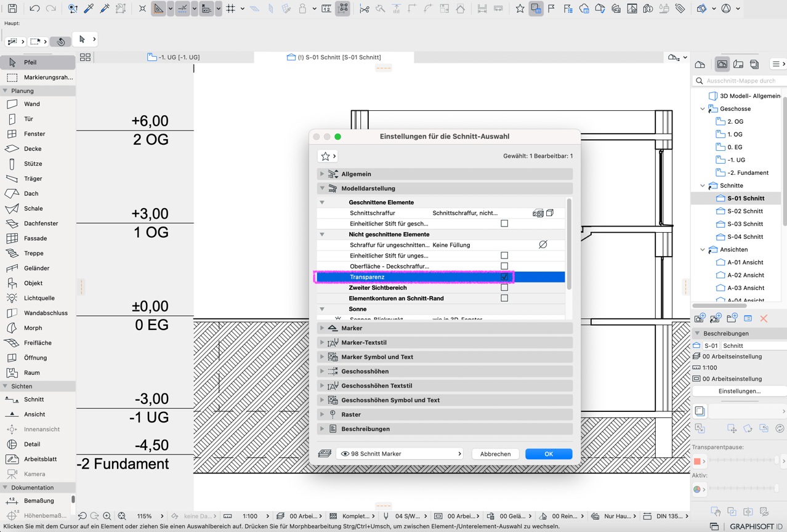The width and height of the screenshot is (787, 532).
Task: Select the Tür tool
Action: click(x=37, y=119)
